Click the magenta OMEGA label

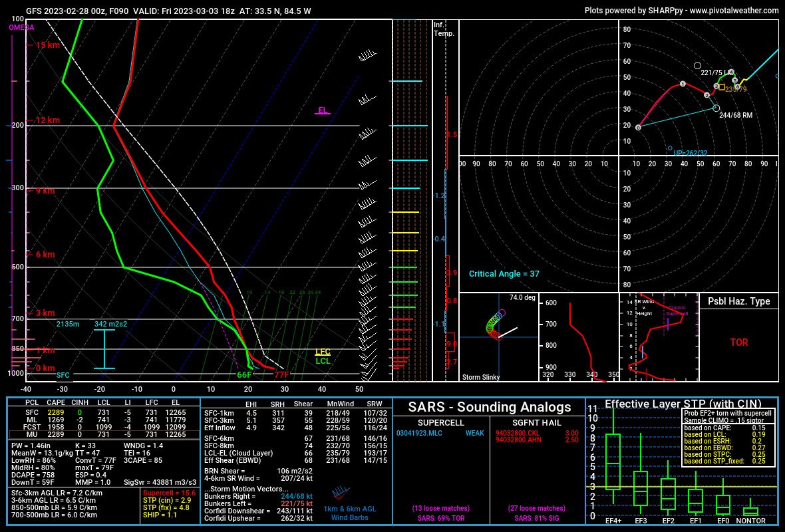[21, 27]
